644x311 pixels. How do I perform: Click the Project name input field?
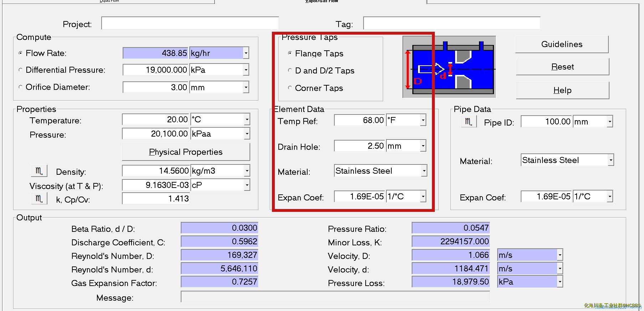(x=190, y=23)
